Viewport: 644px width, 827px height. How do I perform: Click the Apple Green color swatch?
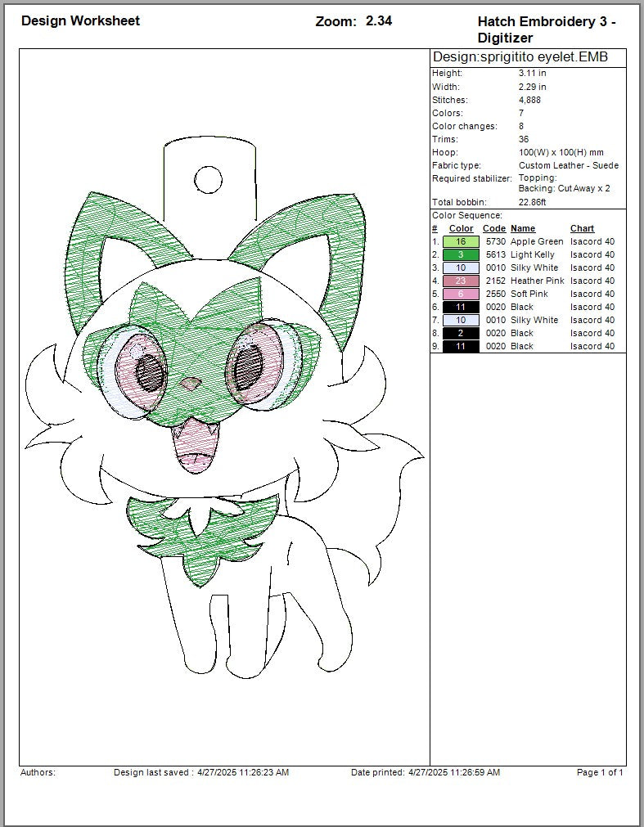click(461, 241)
